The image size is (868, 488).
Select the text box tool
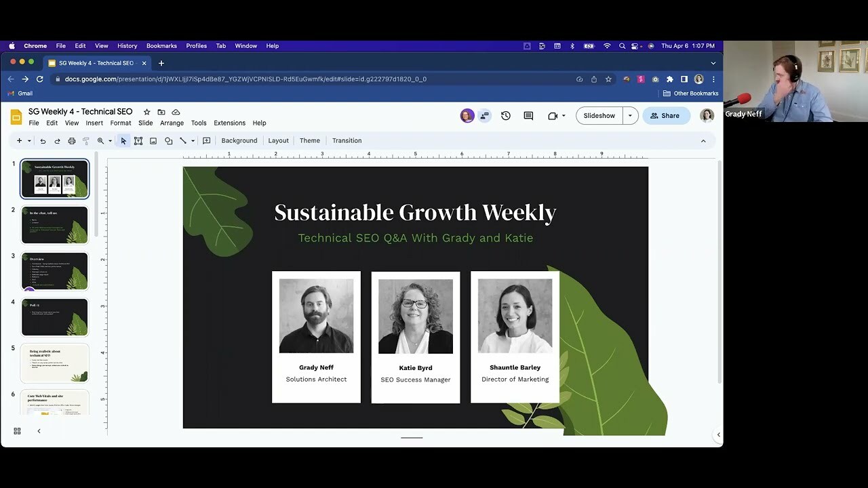[x=138, y=140]
